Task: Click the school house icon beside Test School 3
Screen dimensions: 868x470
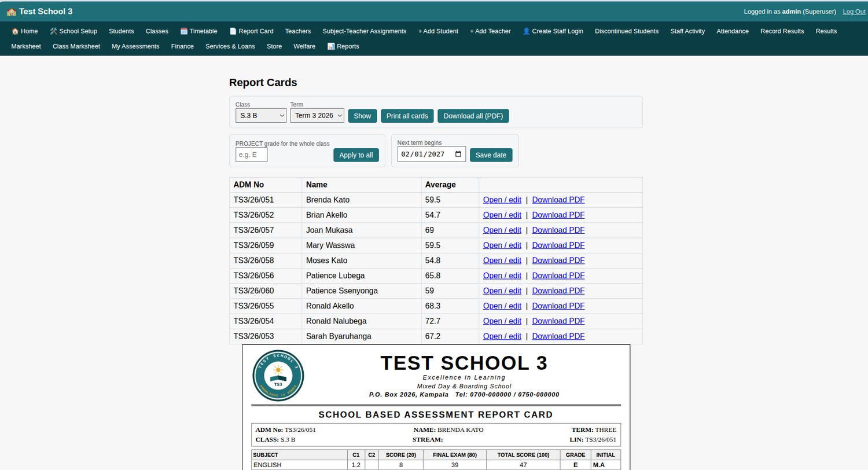Action: tap(11, 12)
